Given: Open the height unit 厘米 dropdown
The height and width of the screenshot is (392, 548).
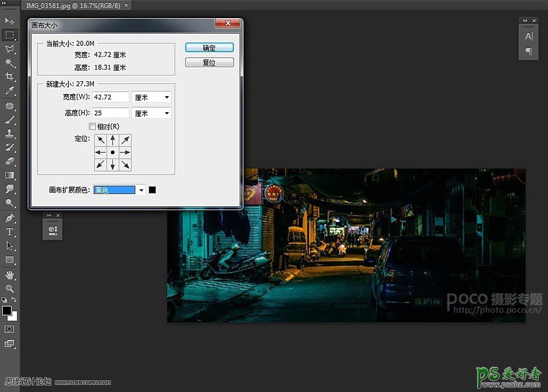Looking at the screenshot, I should pyautogui.click(x=152, y=113).
